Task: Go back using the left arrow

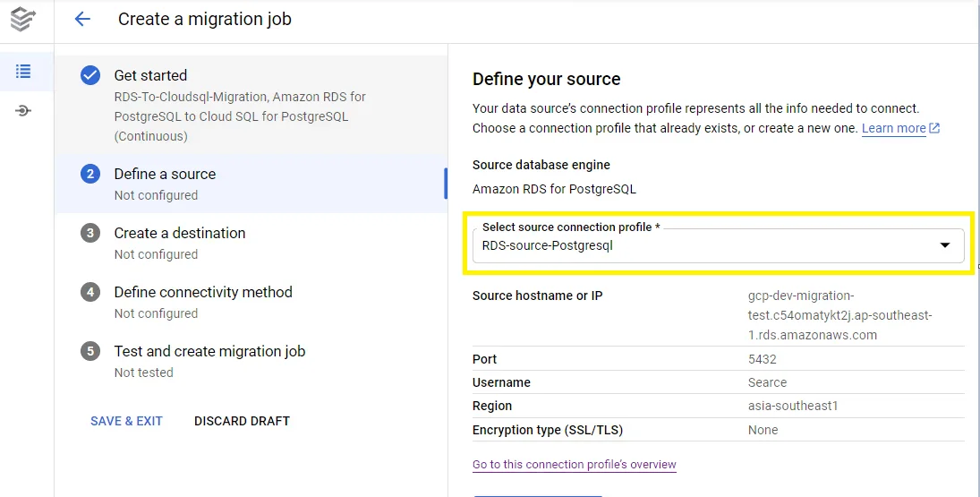Action: (82, 19)
